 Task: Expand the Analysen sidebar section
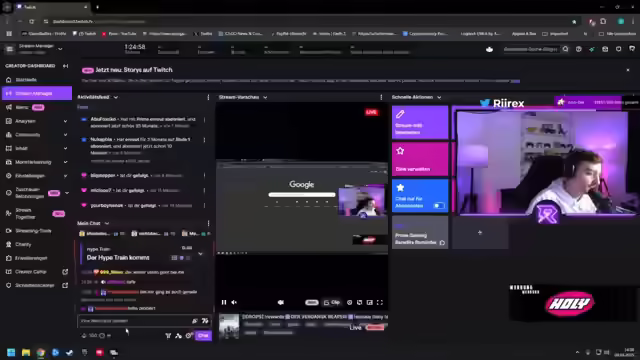click(65, 121)
